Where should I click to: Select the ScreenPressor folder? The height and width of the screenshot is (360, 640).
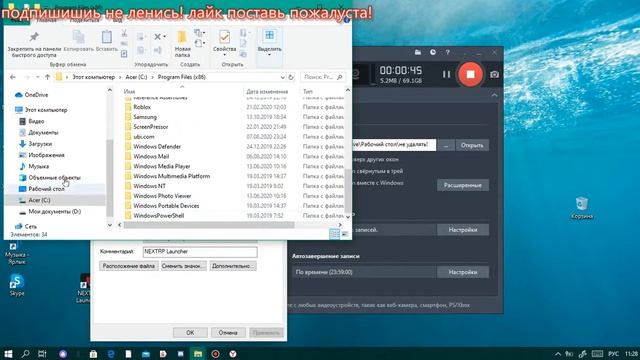click(151, 127)
